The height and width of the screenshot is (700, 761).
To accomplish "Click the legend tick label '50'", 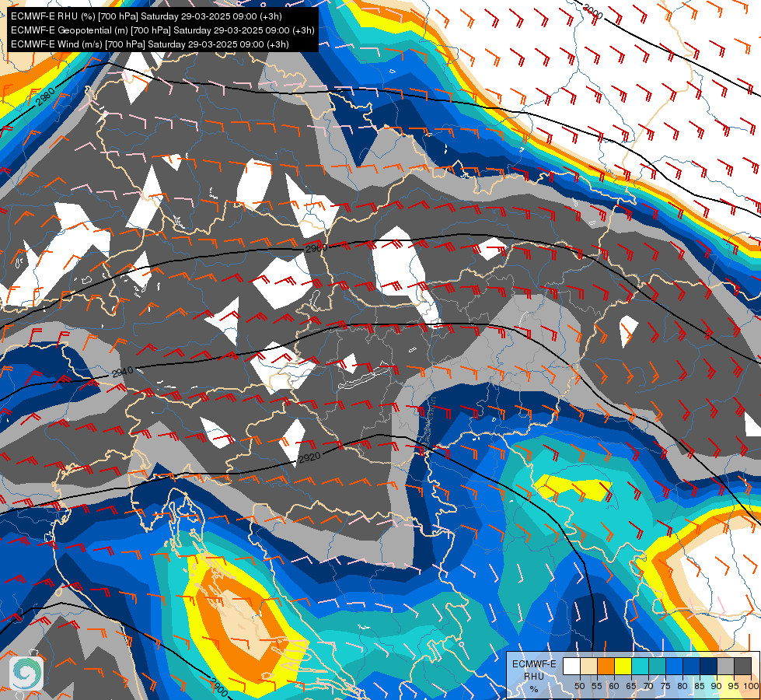I will (x=579, y=686).
